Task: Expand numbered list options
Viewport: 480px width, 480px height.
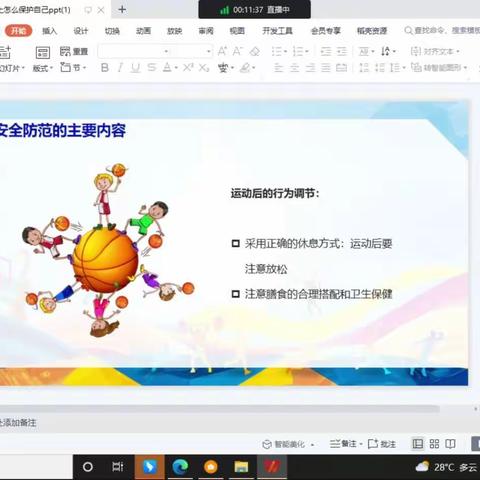Action: [307, 52]
